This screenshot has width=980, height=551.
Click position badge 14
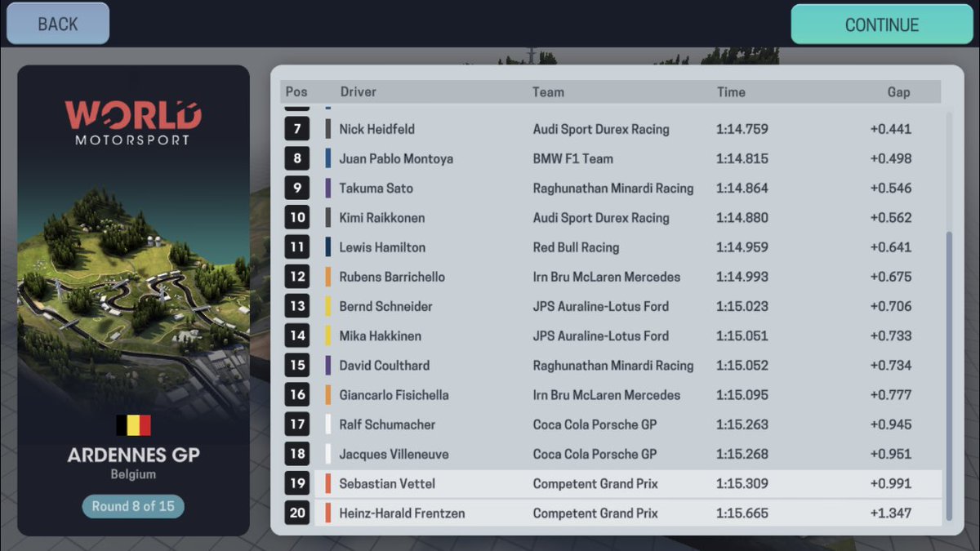click(x=297, y=335)
